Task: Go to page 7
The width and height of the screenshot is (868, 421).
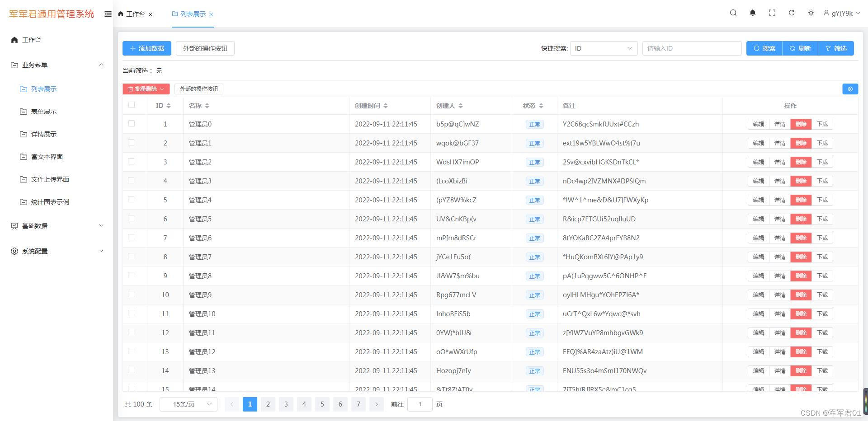Action: pyautogui.click(x=359, y=404)
